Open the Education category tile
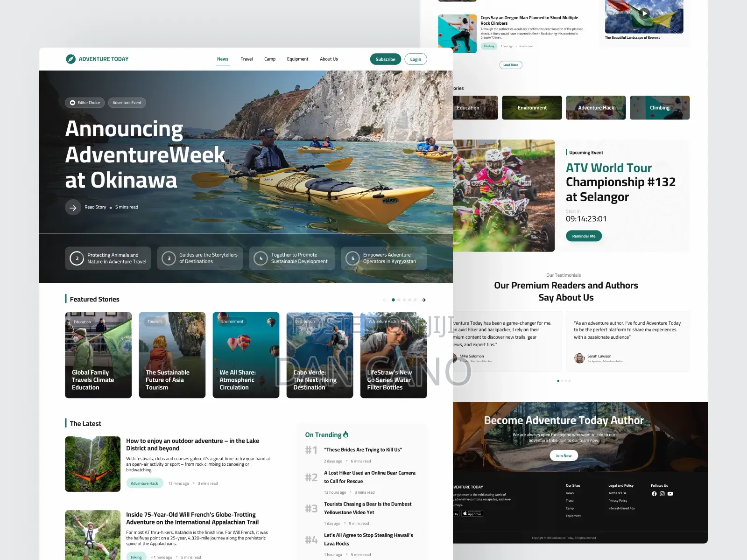Viewport: 747px width, 560px height. [x=475, y=108]
